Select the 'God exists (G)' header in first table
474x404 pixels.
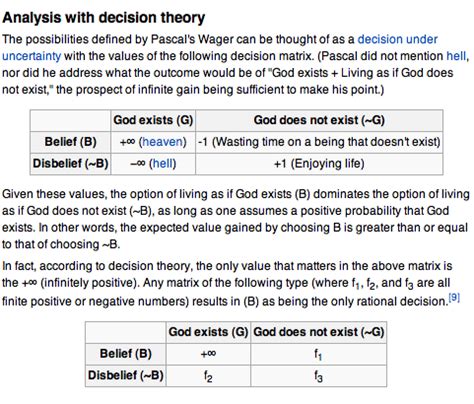[153, 120]
